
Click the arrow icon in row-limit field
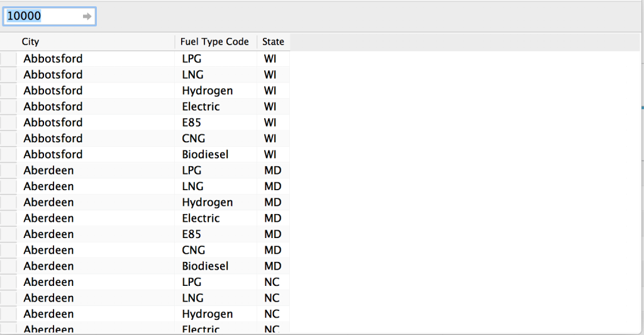coord(87,16)
